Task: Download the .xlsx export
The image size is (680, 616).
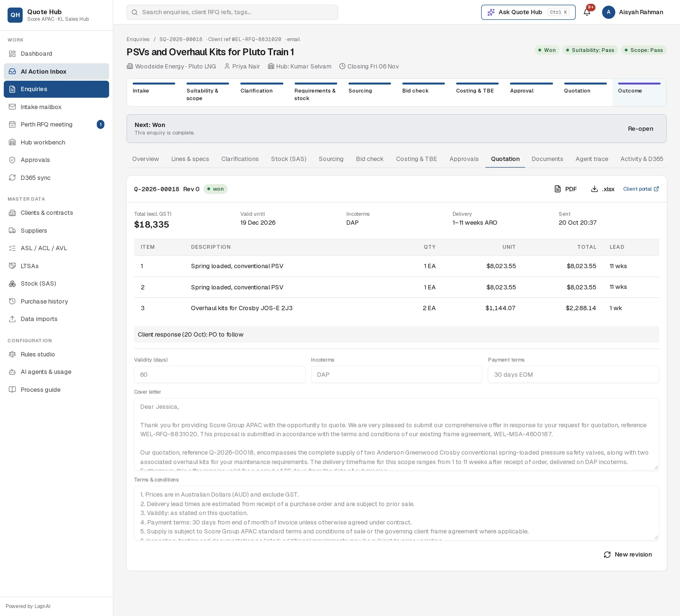Action: [603, 189]
